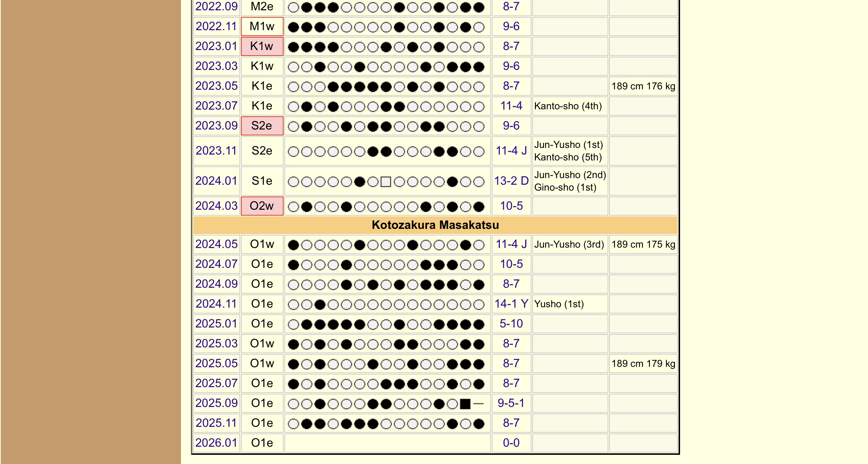
Task: Click the 9-5-1 record link
Action: tap(511, 403)
